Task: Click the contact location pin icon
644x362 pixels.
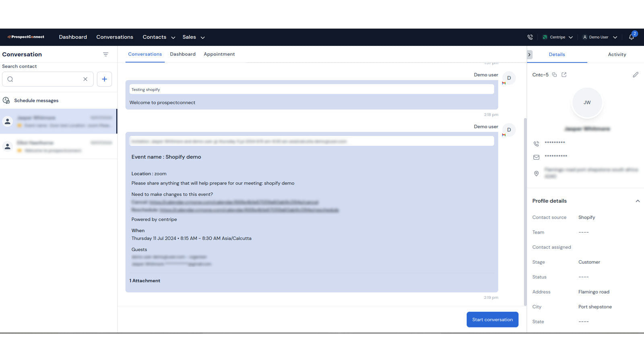Action: tap(537, 173)
